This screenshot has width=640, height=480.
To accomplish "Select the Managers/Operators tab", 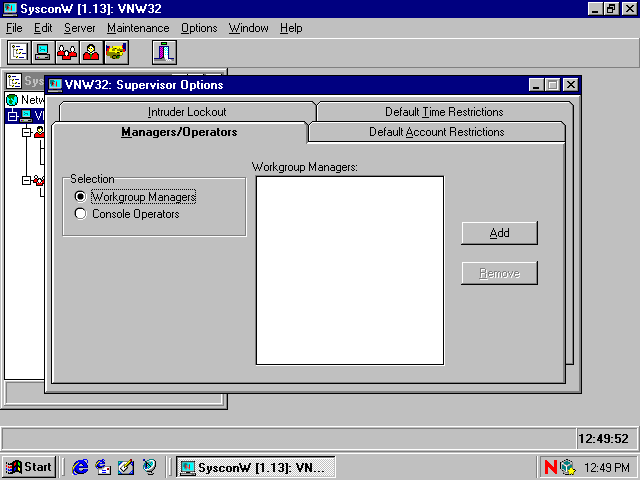I will point(179,132).
